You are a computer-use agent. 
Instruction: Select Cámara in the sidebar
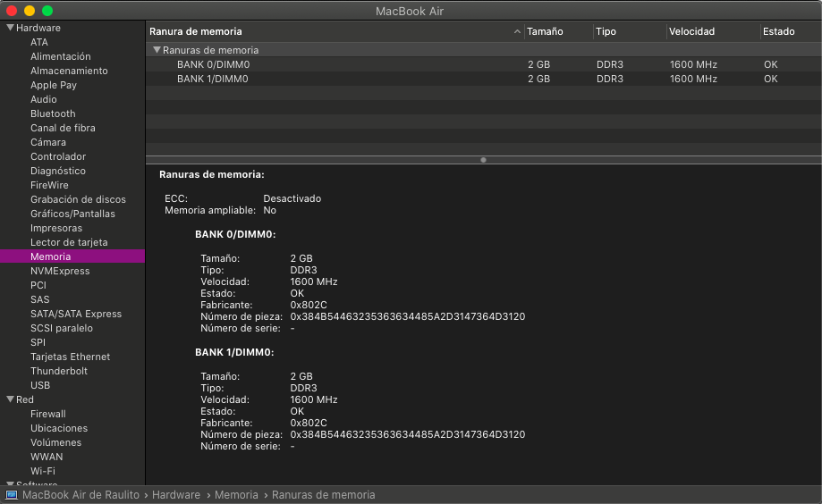tap(47, 142)
